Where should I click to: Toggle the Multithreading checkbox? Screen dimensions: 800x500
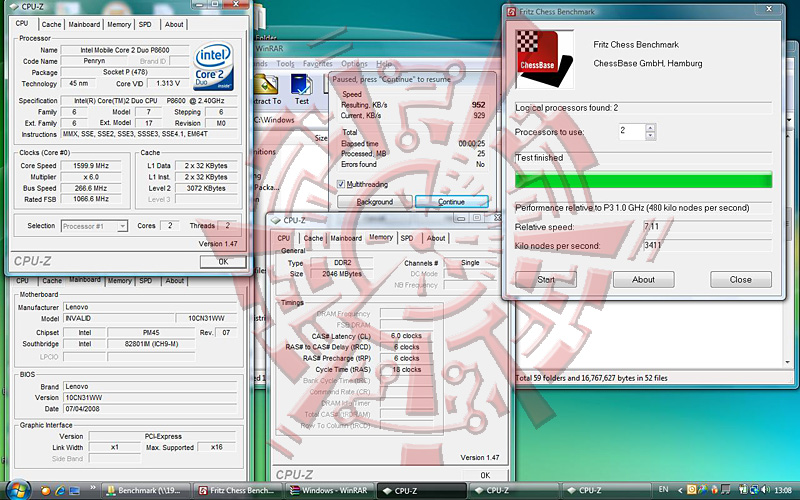click(x=341, y=184)
